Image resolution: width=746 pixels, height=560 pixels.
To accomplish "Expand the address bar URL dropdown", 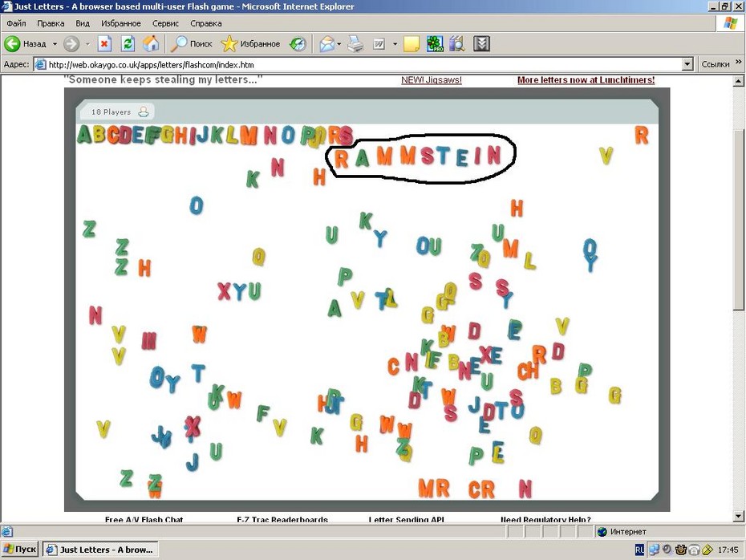I will coord(687,64).
